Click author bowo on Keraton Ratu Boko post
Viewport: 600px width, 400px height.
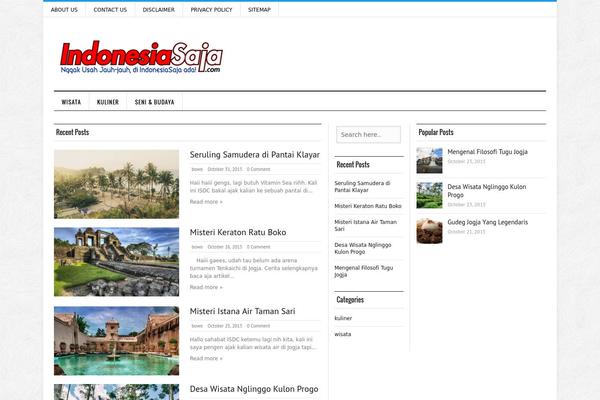(x=197, y=247)
